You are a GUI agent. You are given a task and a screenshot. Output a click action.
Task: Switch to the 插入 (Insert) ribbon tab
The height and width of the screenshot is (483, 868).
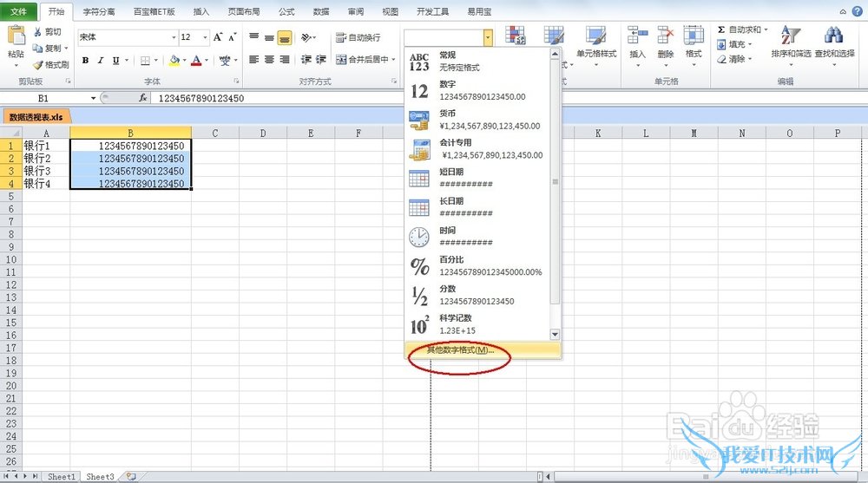coord(201,12)
